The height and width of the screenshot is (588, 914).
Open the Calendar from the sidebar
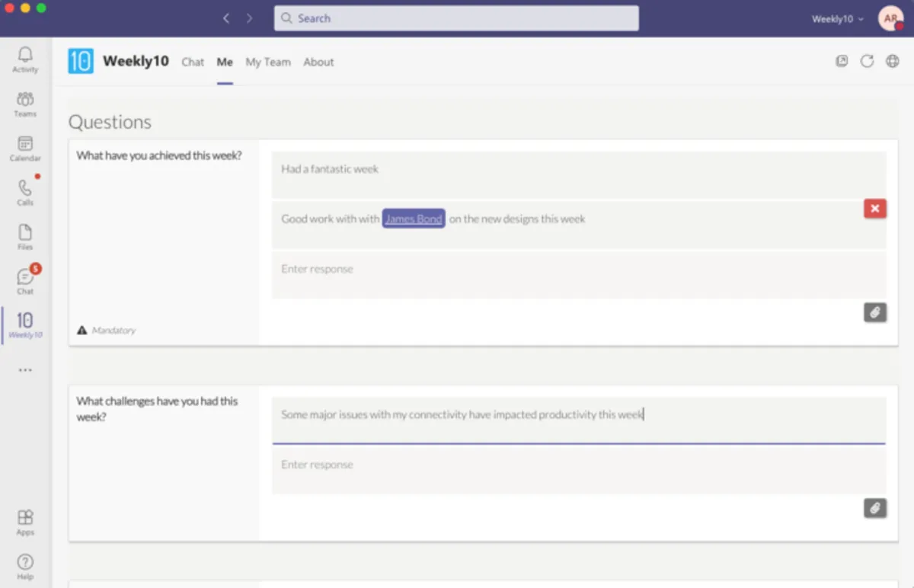click(25, 148)
